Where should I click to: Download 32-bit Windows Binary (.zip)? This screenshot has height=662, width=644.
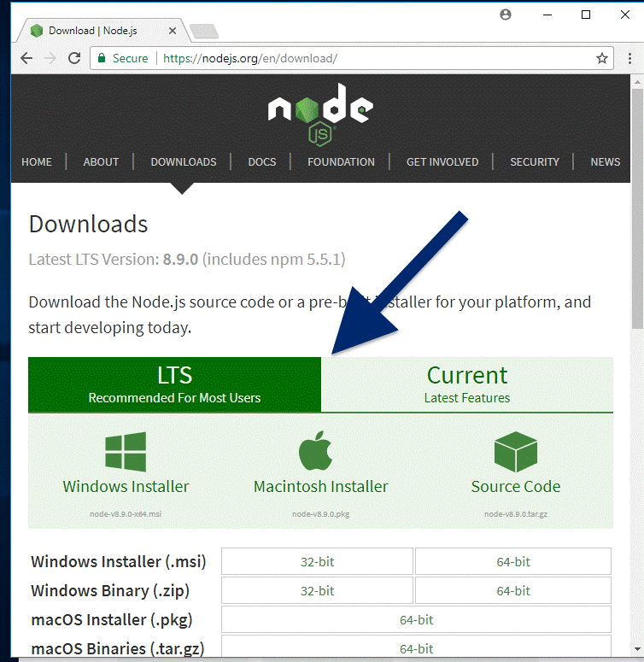click(317, 590)
